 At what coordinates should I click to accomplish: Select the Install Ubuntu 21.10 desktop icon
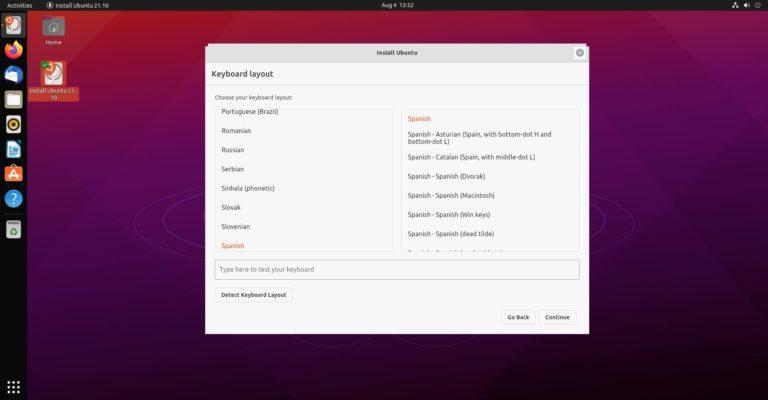pos(53,81)
